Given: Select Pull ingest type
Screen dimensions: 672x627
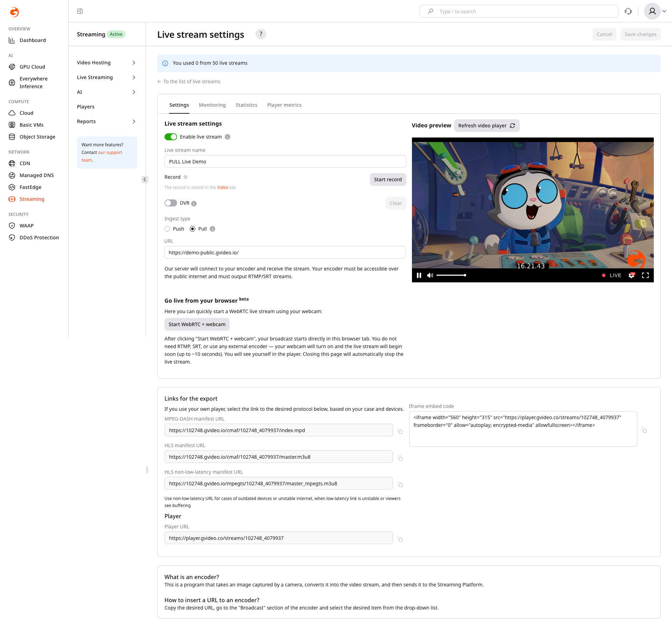Looking at the screenshot, I should click(x=192, y=229).
